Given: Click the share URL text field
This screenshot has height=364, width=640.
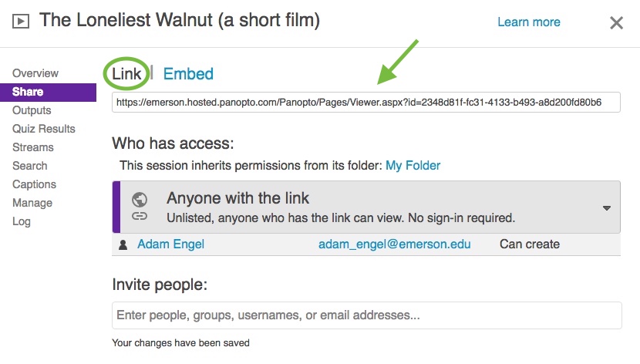Looking at the screenshot, I should click(366, 102).
